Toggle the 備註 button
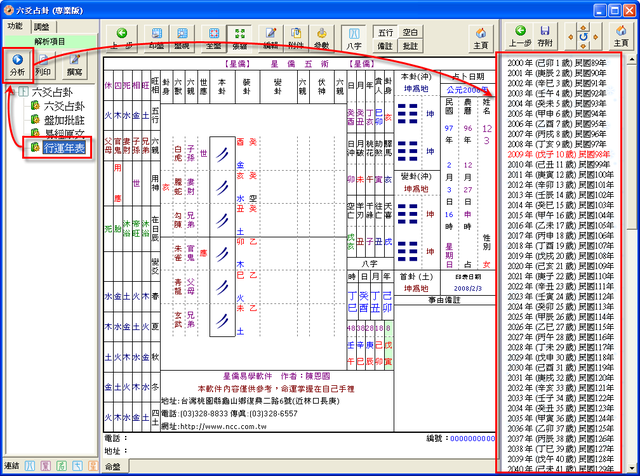 coord(385,46)
